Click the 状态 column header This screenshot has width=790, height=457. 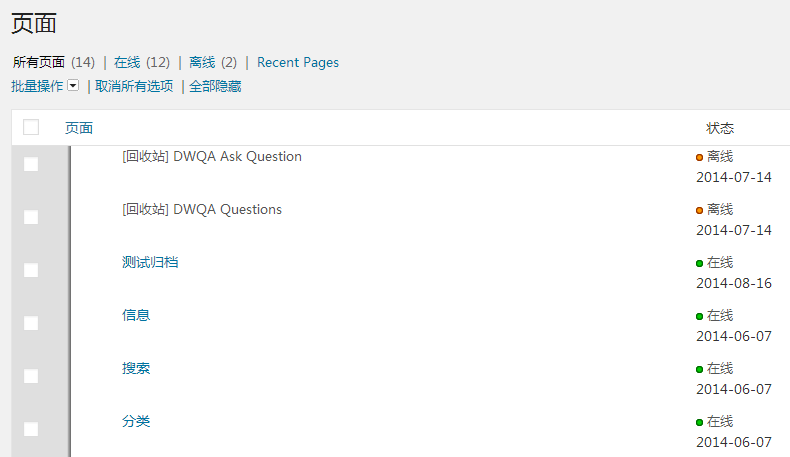point(720,128)
